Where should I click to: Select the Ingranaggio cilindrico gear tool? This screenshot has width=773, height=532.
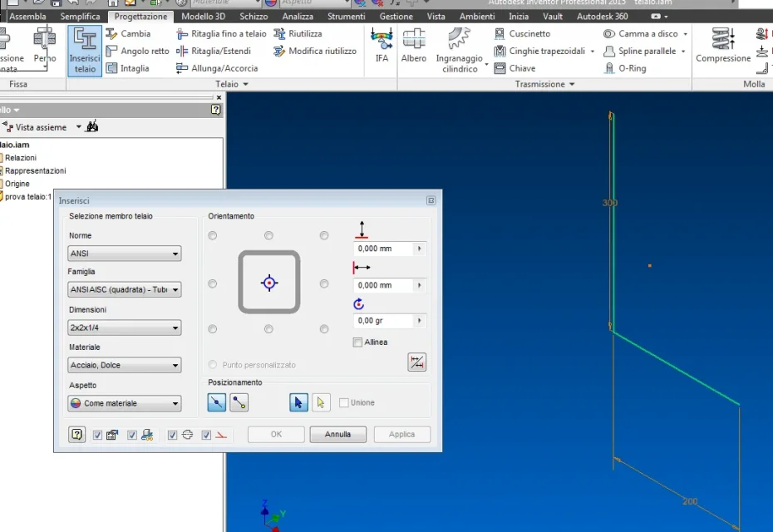pos(460,51)
